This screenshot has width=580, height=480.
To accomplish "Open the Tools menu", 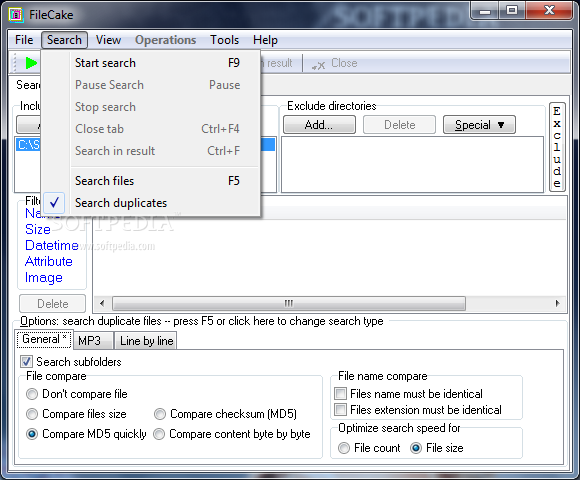I will [225, 40].
